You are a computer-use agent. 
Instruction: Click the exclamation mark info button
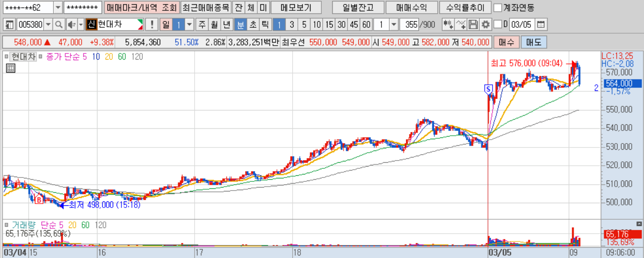(152, 24)
